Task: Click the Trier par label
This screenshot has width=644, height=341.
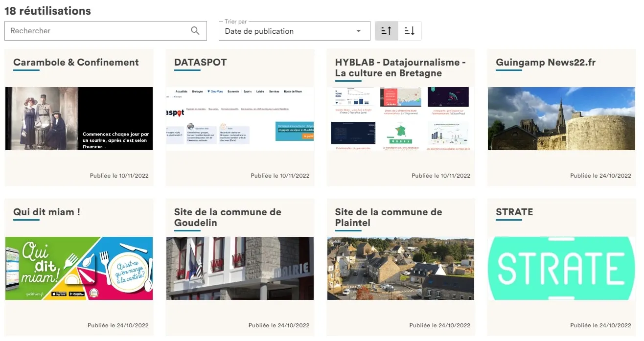Action: (236, 22)
